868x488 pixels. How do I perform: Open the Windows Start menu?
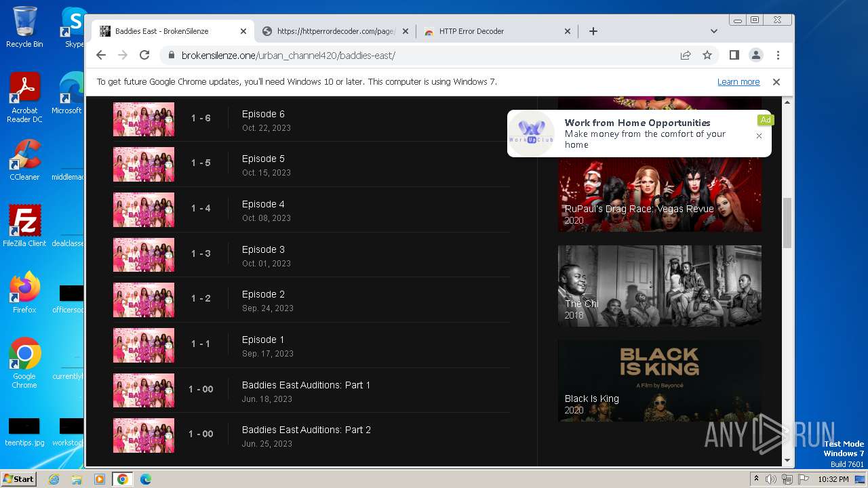[18, 479]
